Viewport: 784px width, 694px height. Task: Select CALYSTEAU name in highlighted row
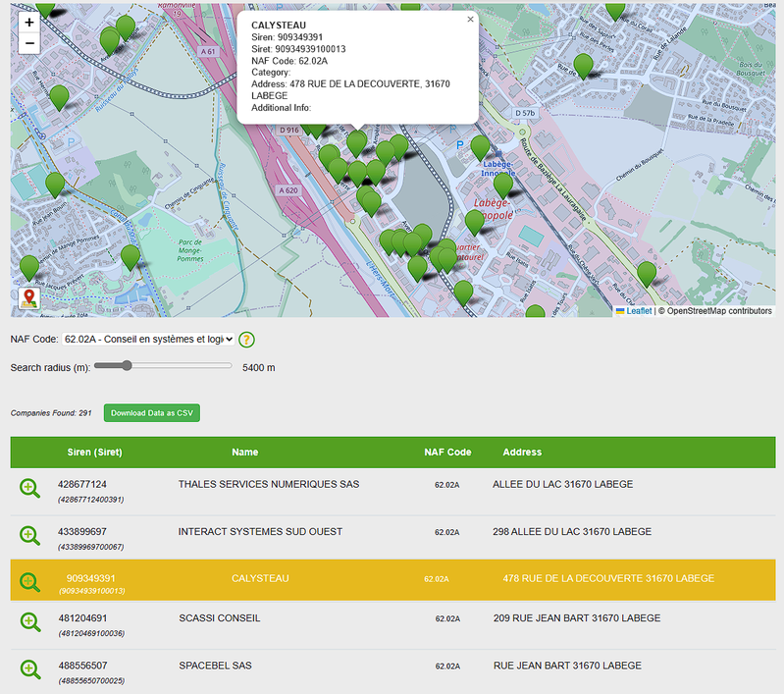[260, 578]
